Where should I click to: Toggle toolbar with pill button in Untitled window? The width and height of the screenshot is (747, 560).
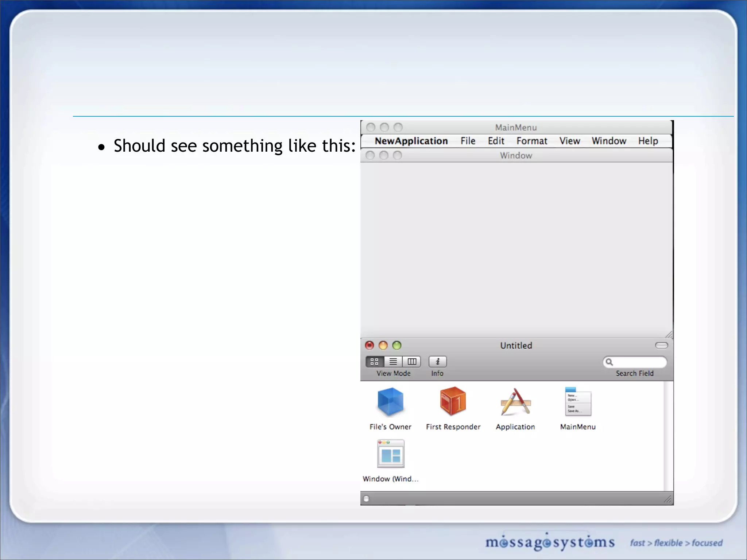[661, 345]
